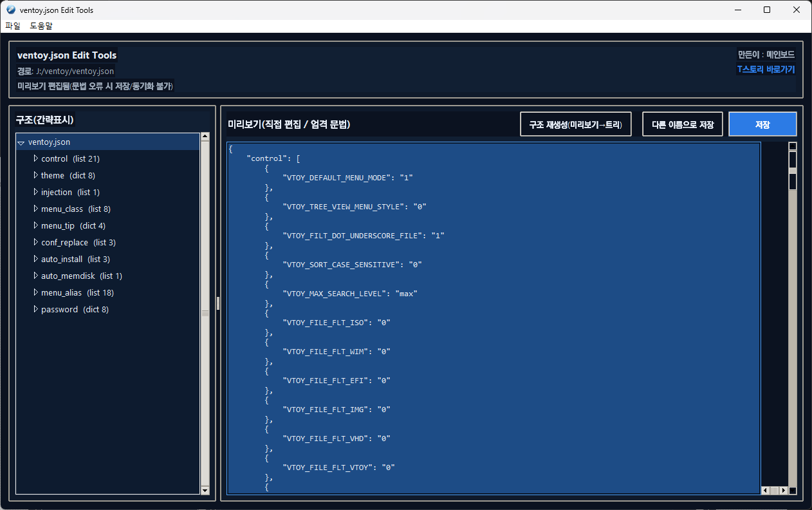This screenshot has width=812, height=510.
Task: Click the splitter handle between panels
Action: 218,303
